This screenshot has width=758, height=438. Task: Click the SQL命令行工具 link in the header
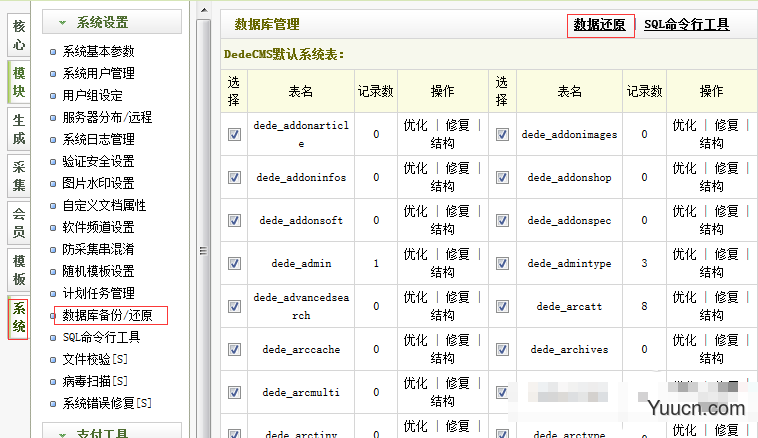click(686, 24)
